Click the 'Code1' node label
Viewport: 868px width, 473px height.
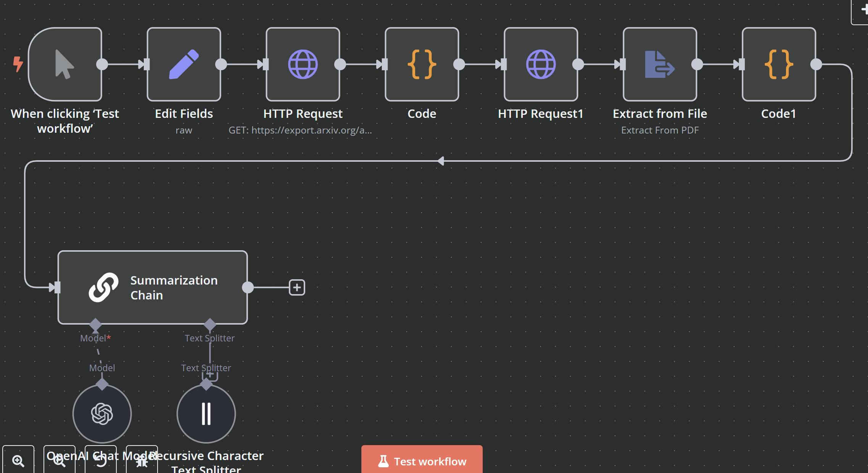[779, 114]
